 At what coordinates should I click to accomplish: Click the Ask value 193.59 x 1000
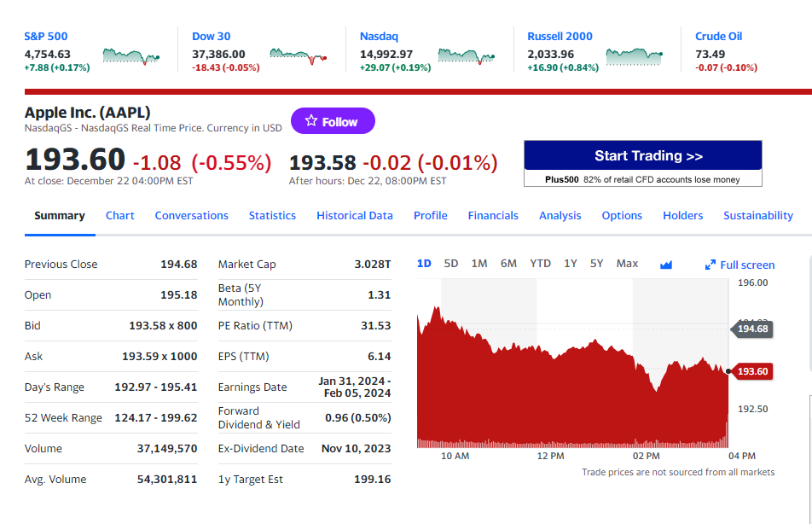pos(159,356)
